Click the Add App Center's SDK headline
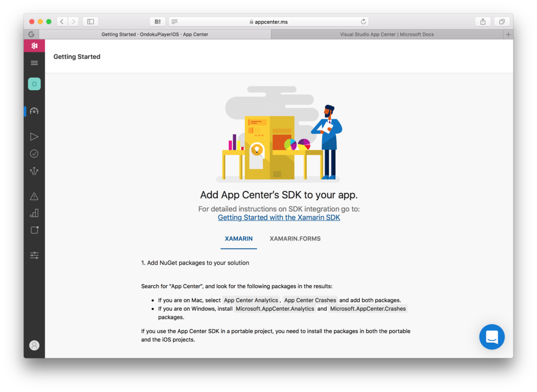This screenshot has width=537, height=392. pos(279,195)
